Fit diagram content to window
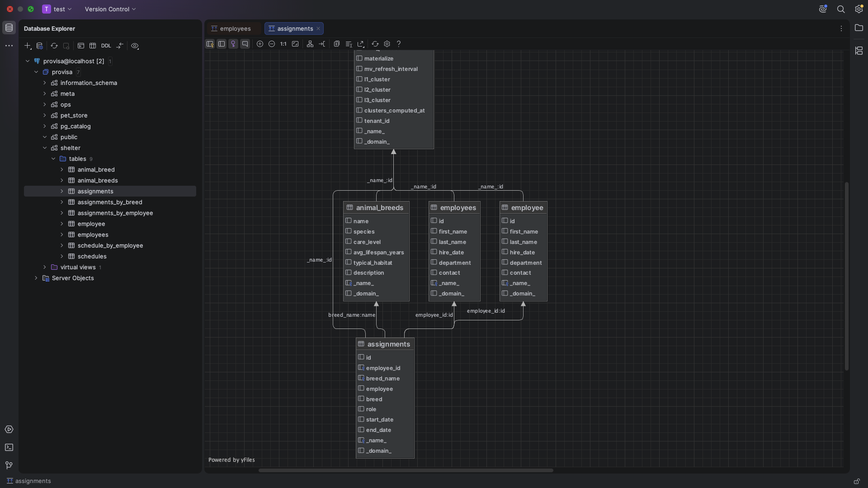The height and width of the screenshot is (488, 868). (295, 44)
